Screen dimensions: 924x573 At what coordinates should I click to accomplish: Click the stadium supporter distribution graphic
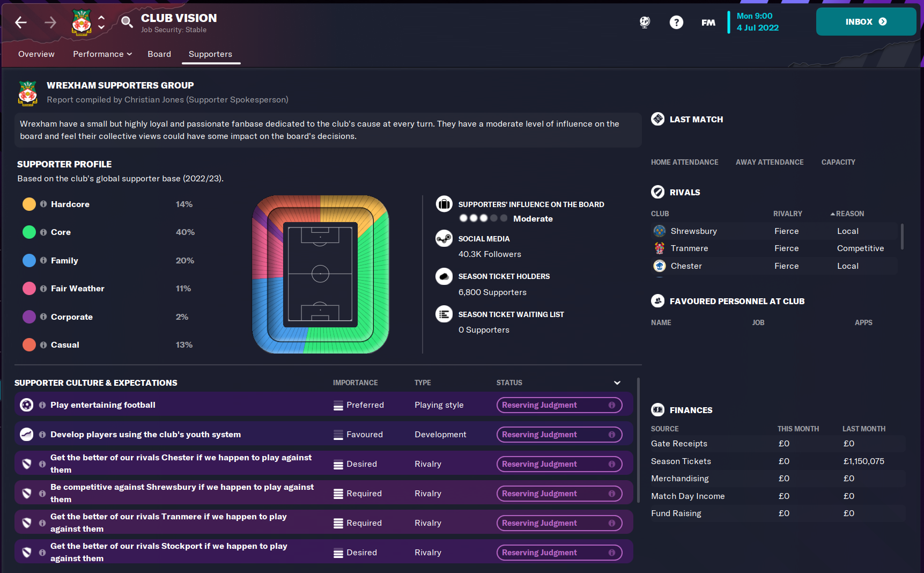(320, 274)
